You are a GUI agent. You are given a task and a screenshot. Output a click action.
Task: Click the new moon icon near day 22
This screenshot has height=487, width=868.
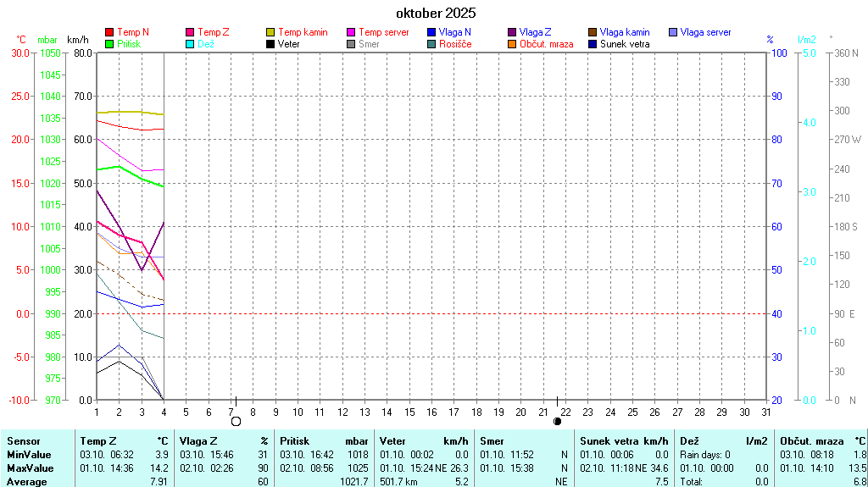click(557, 421)
